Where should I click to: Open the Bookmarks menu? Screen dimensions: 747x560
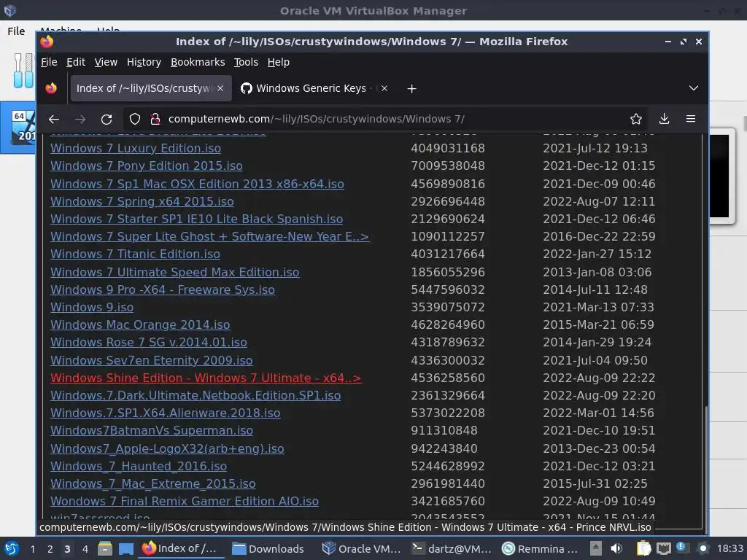click(198, 62)
